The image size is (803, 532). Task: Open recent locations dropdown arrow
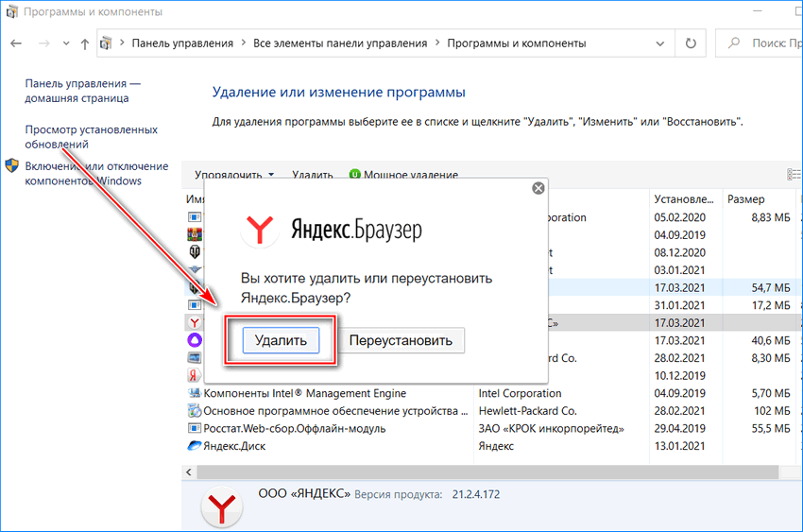point(66,43)
